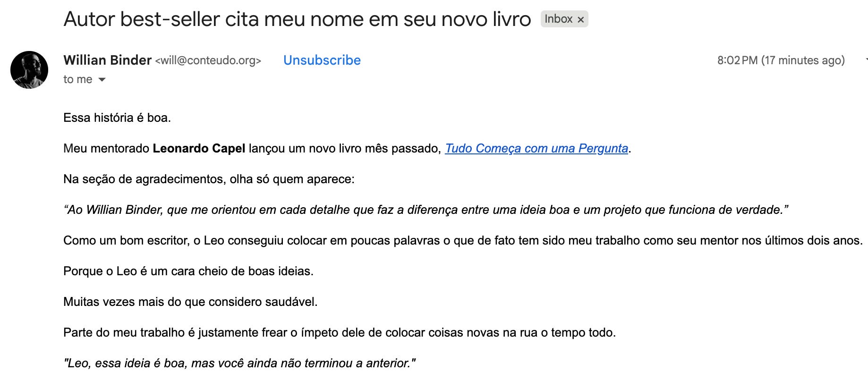The image size is (868, 372).
Task: Click the Inbox label text
Action: pyautogui.click(x=558, y=19)
